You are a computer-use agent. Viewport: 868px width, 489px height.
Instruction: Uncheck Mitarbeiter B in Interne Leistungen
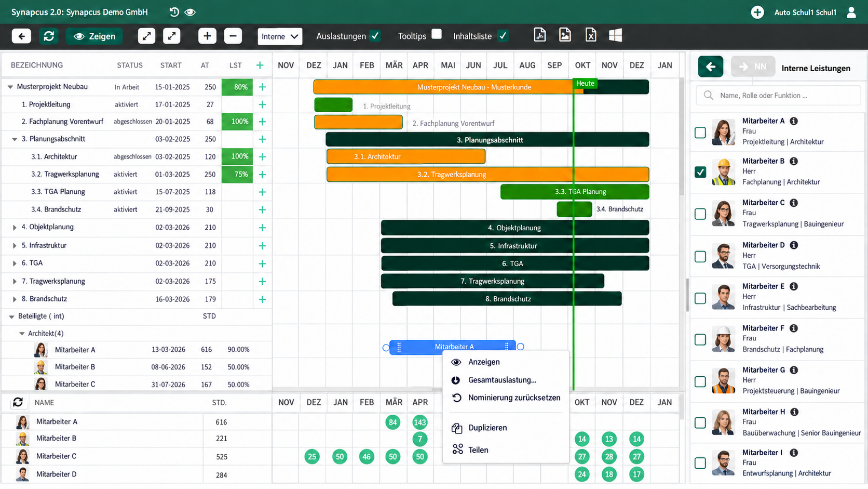coord(700,172)
